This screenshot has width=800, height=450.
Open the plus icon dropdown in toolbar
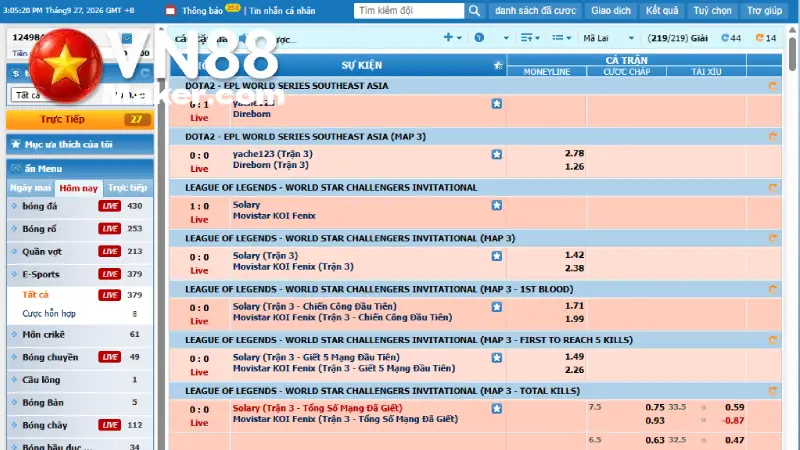[452, 37]
